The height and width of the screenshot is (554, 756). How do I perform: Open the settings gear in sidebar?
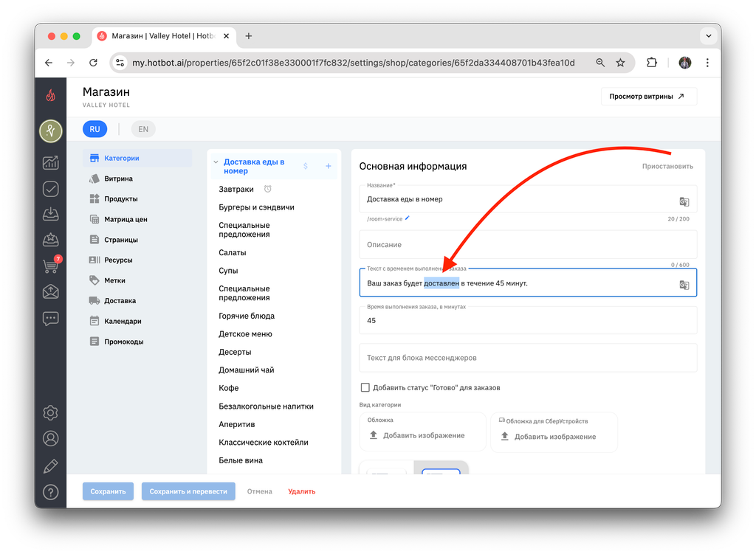51,413
